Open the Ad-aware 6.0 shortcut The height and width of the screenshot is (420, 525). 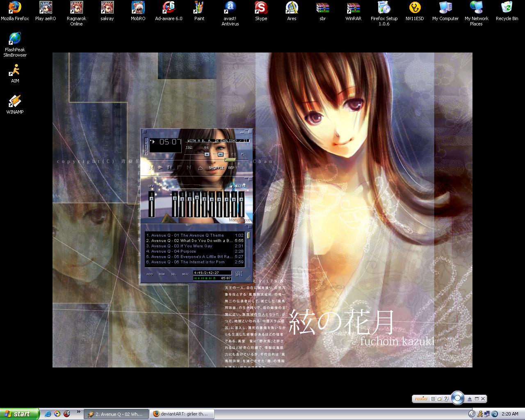click(169, 11)
